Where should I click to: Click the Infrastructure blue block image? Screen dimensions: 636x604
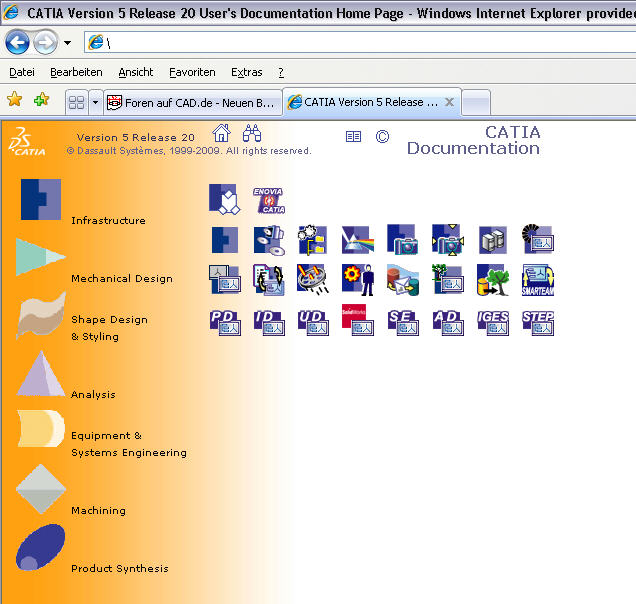(x=41, y=199)
